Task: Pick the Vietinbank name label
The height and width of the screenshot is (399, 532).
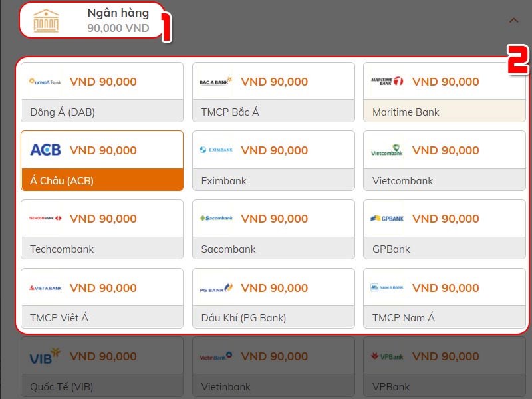Action: coord(225,386)
